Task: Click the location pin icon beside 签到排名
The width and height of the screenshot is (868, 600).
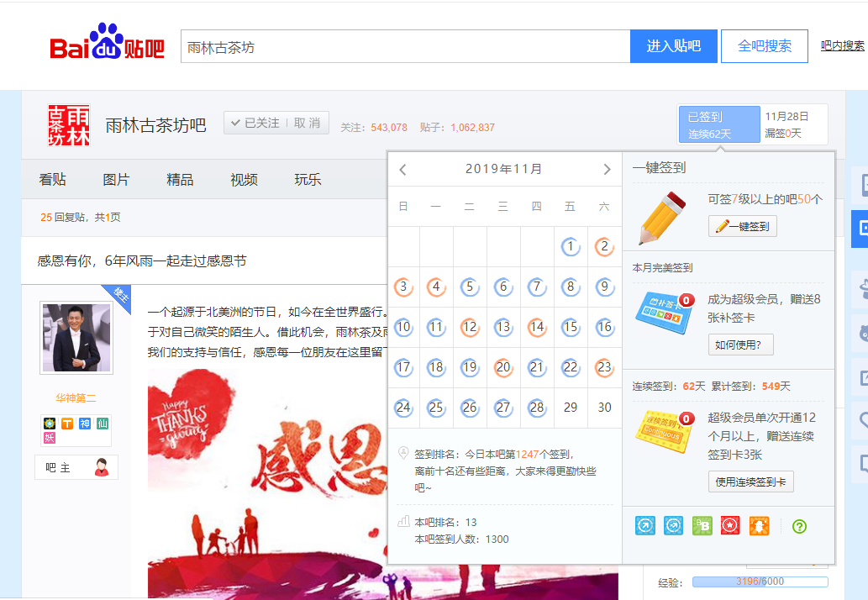Action: tap(403, 453)
